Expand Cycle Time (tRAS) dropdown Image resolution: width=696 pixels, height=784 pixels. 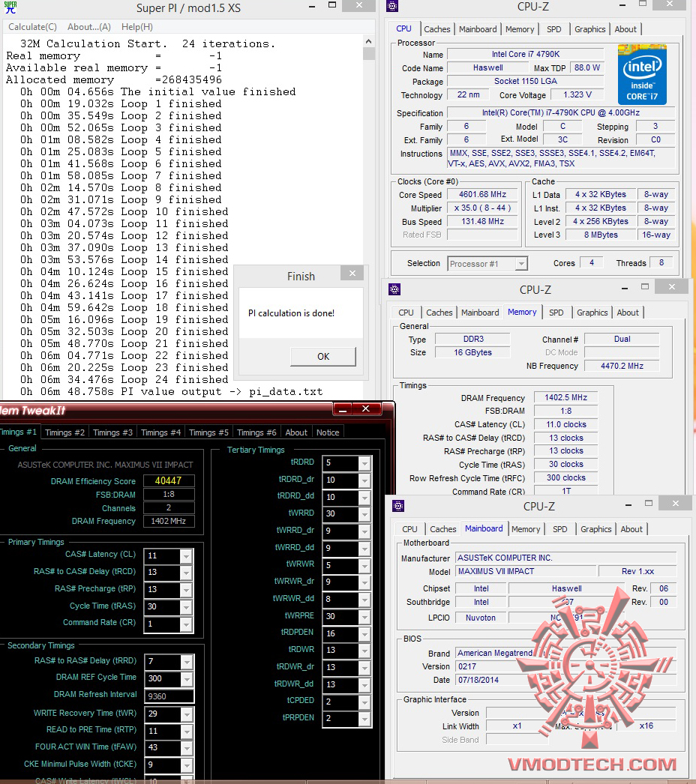(x=186, y=607)
